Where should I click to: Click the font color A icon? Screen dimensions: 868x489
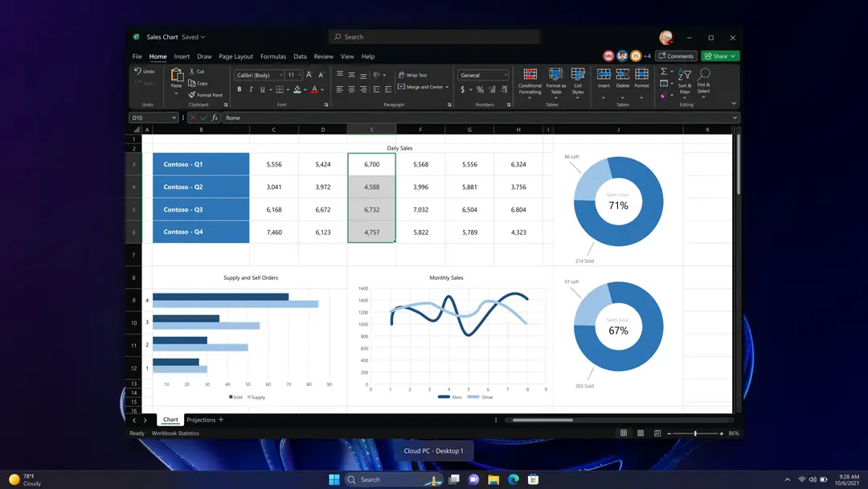314,89
